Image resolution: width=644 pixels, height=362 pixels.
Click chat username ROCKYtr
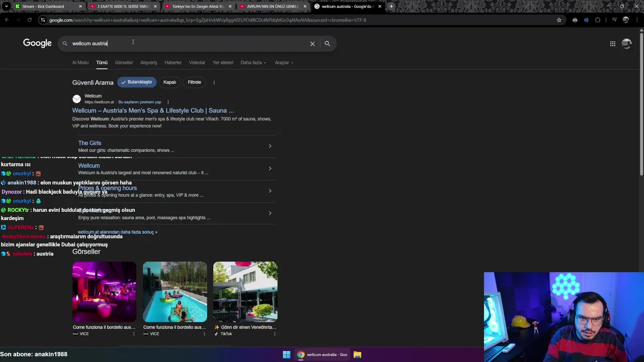tap(18, 210)
